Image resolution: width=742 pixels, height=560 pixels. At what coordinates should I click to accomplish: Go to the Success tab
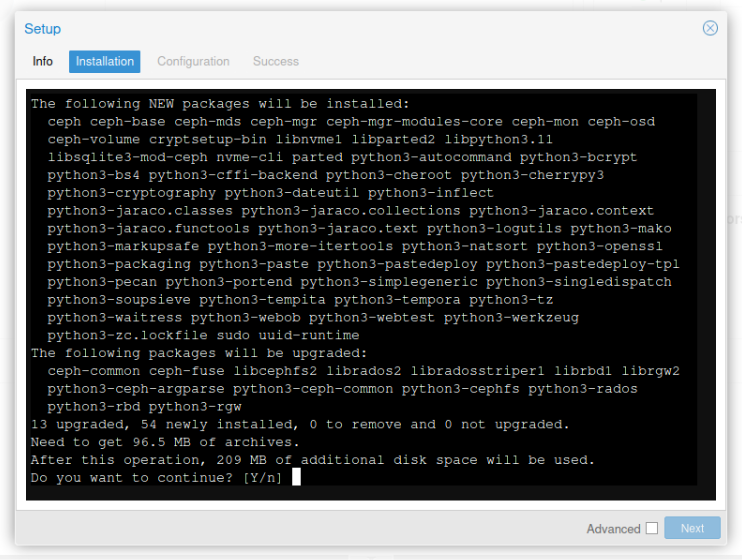[276, 62]
